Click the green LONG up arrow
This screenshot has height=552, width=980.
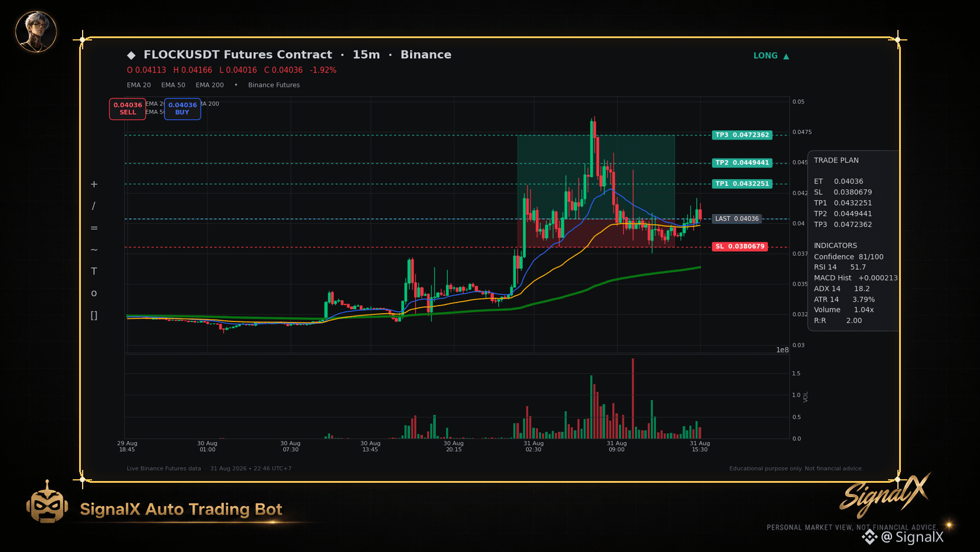pyautogui.click(x=786, y=56)
